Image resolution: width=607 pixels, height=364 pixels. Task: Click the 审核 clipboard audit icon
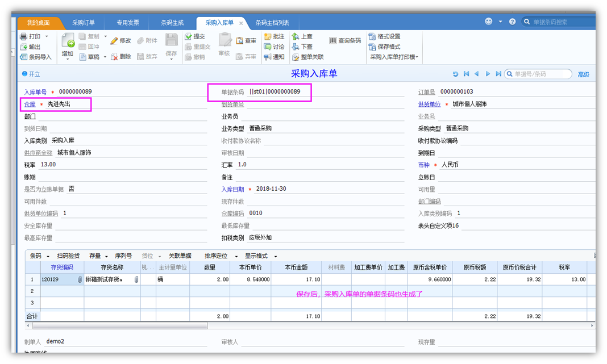(x=224, y=40)
